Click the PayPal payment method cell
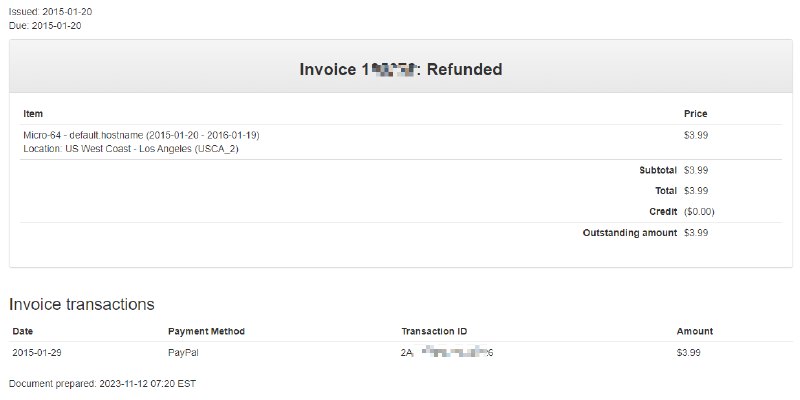This screenshot has height=400, width=800. (183, 352)
